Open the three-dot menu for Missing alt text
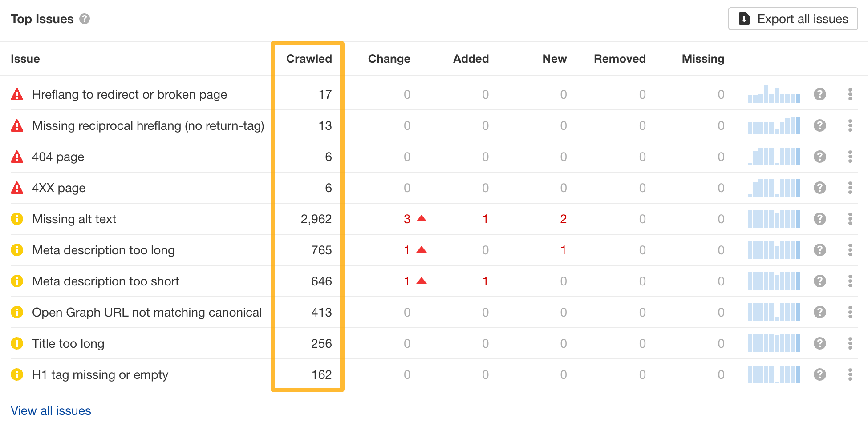This screenshot has width=868, height=426. click(850, 219)
